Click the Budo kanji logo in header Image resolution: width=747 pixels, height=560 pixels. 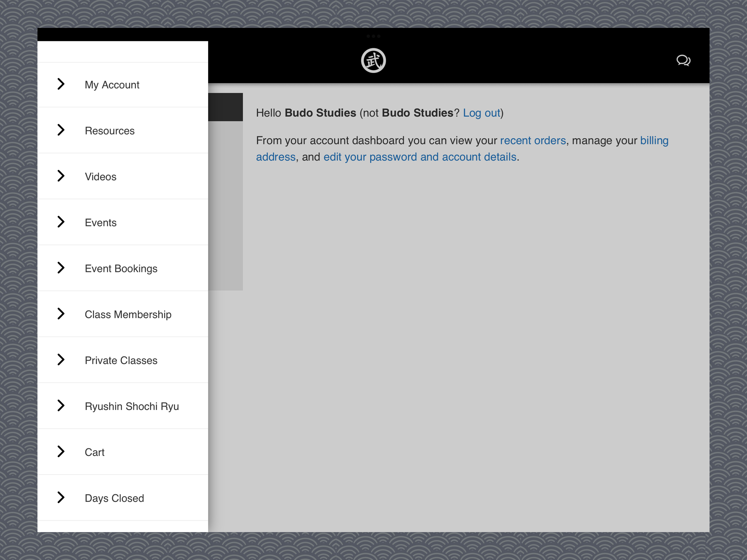click(x=373, y=60)
